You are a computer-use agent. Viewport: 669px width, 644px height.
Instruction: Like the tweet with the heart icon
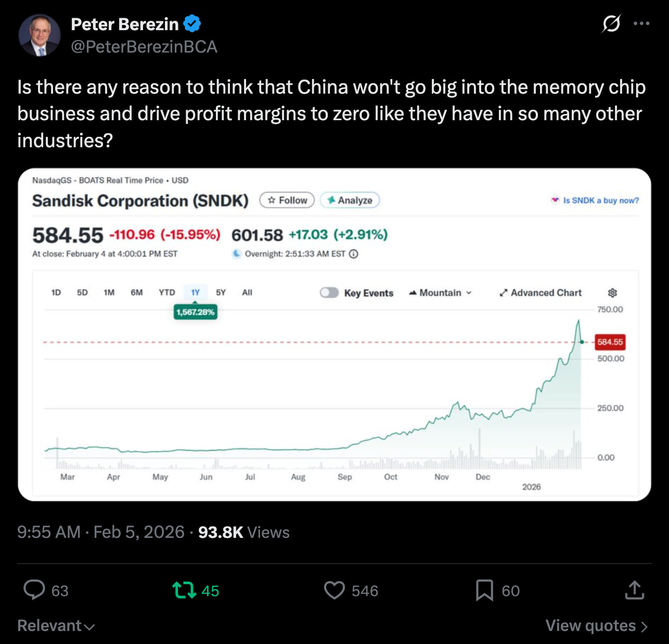[334, 590]
